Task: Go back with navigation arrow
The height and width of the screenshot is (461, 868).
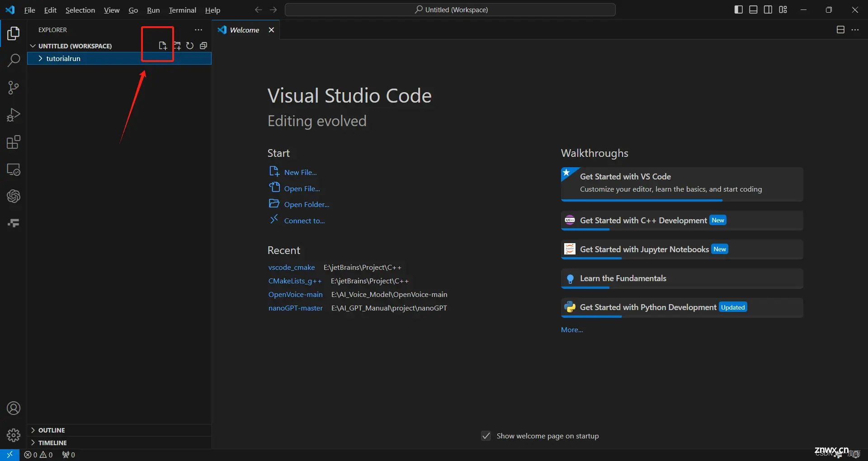Action: point(258,10)
